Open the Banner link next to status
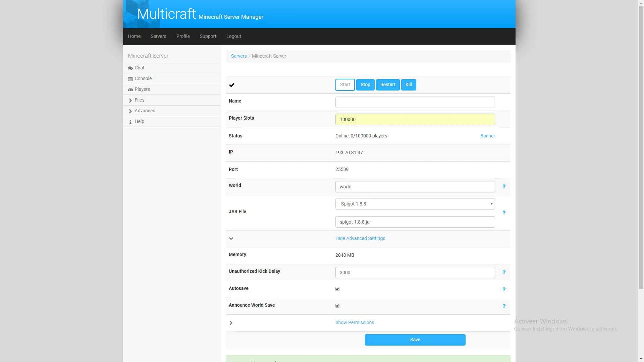Viewport: 644px width, 362px height. 487,136
